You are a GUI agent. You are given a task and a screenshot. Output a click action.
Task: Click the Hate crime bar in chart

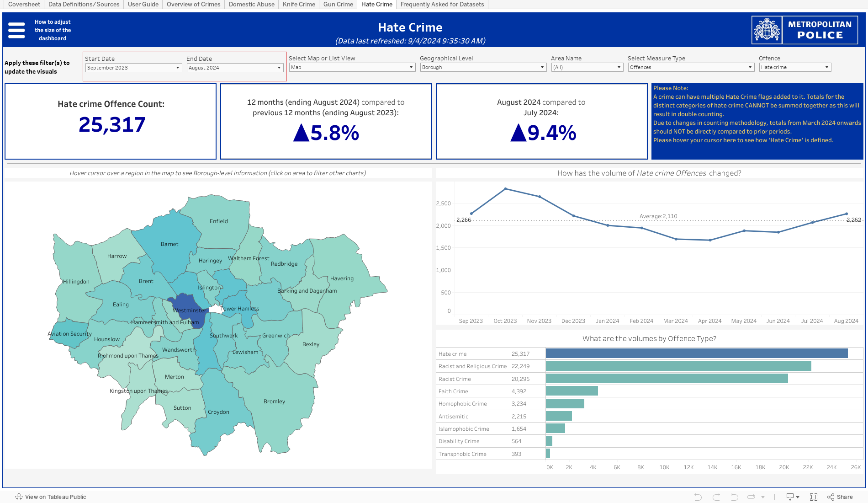coord(697,353)
